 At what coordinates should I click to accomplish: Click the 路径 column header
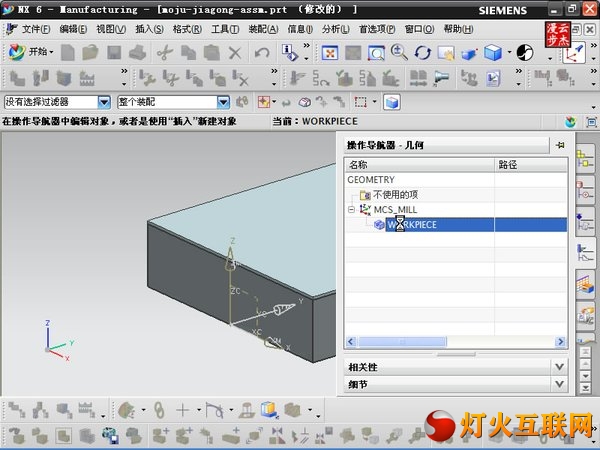click(531, 165)
